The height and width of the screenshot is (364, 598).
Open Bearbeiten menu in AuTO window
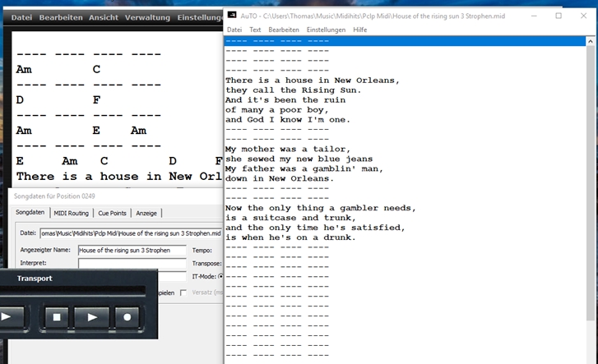coord(284,30)
